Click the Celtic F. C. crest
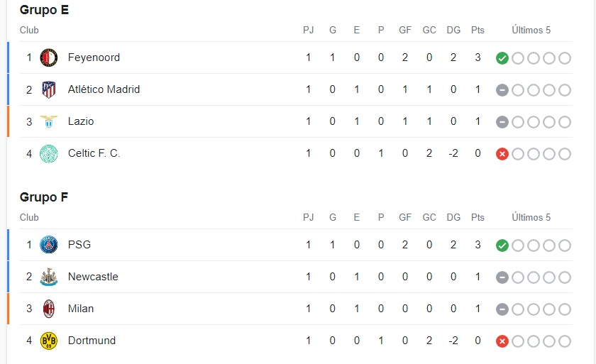Image resolution: width=596 pixels, height=364 pixels. pyautogui.click(x=49, y=153)
